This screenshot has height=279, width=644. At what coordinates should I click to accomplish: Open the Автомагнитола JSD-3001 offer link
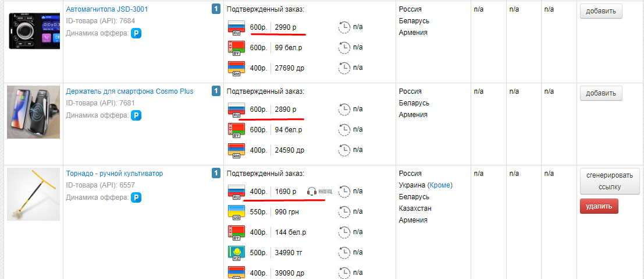(x=107, y=9)
